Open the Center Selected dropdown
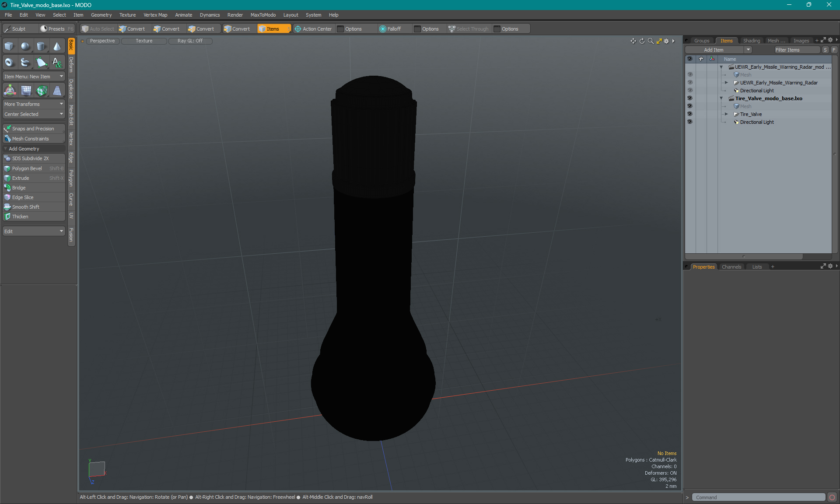Viewport: 840px width, 504px height. [34, 114]
